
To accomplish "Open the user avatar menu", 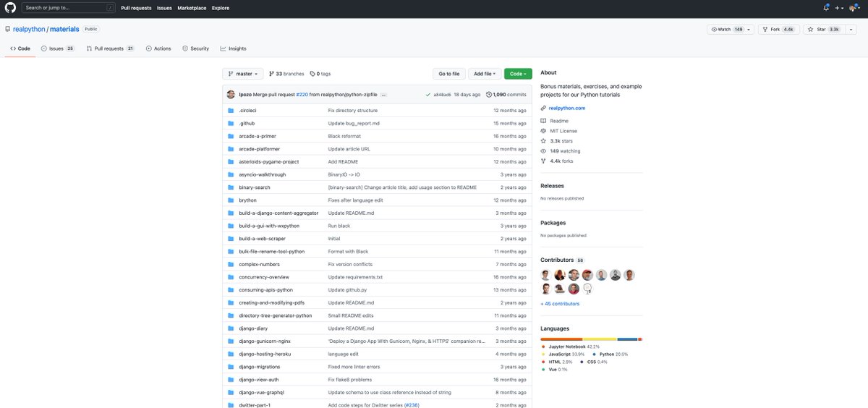I will [x=854, y=8].
